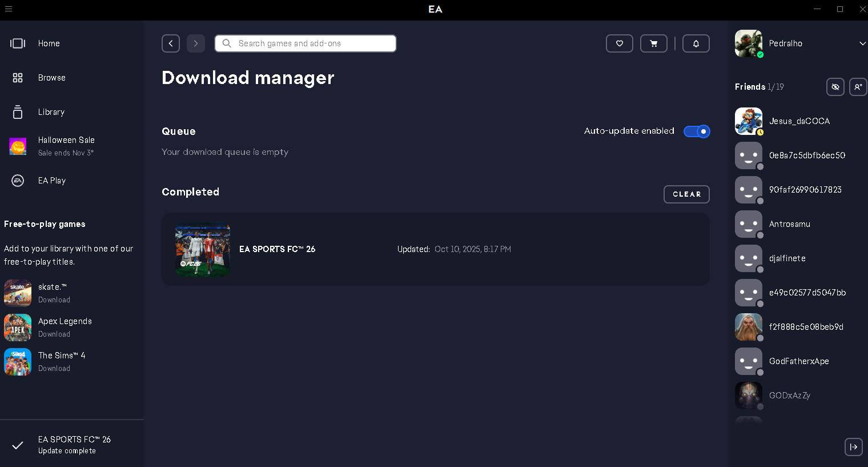Open EA SPORTS FC 26 cover thumbnail
Image resolution: width=868 pixels, height=467 pixels.
tap(203, 249)
